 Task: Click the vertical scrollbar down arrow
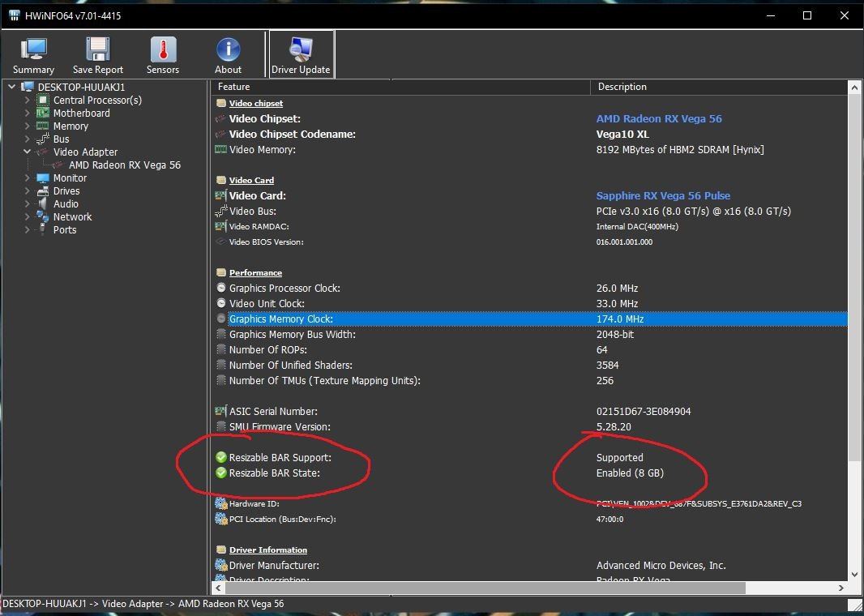click(854, 574)
